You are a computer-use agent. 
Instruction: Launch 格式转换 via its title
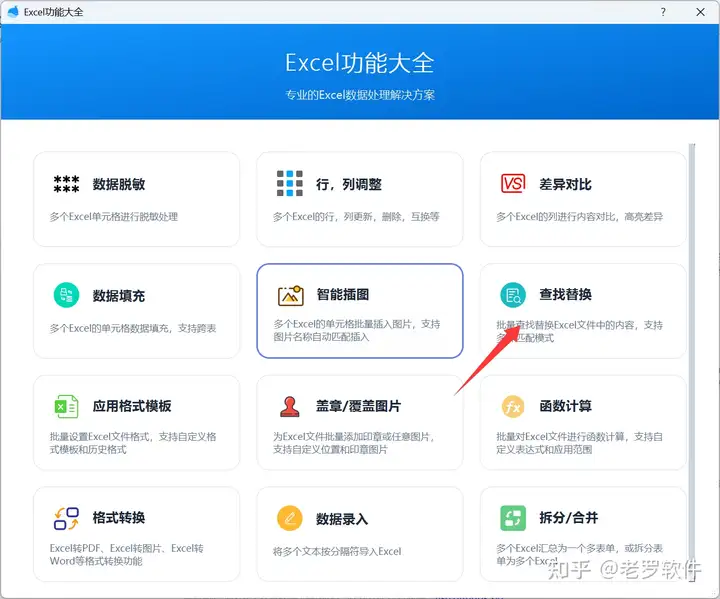[119, 518]
